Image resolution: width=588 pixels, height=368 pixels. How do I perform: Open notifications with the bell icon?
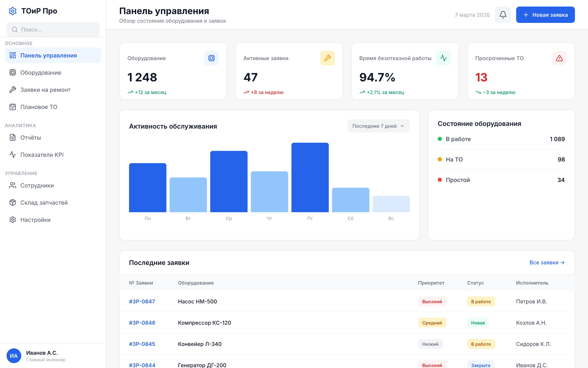coord(503,15)
